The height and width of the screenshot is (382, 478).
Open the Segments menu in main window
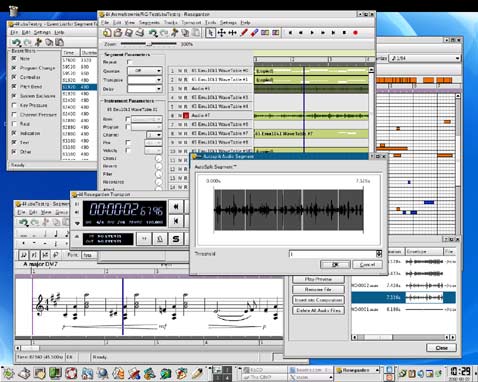[149, 22]
